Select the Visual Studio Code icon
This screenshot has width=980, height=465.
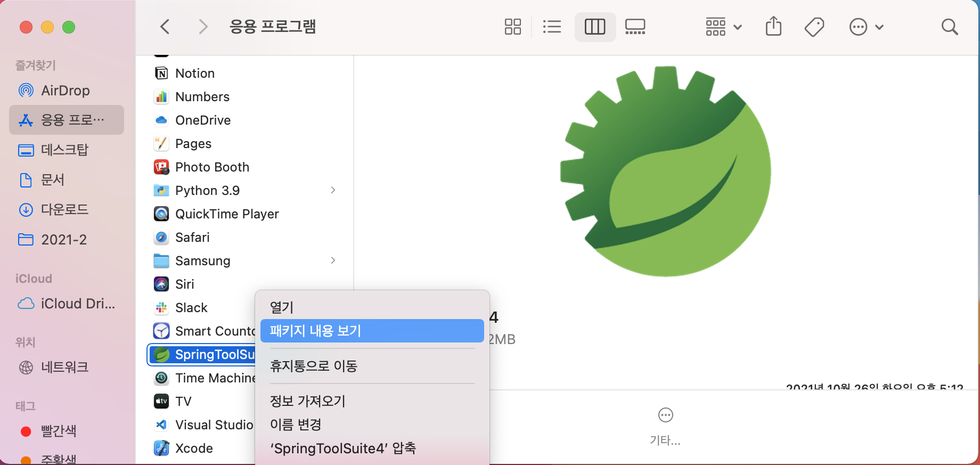tap(161, 425)
